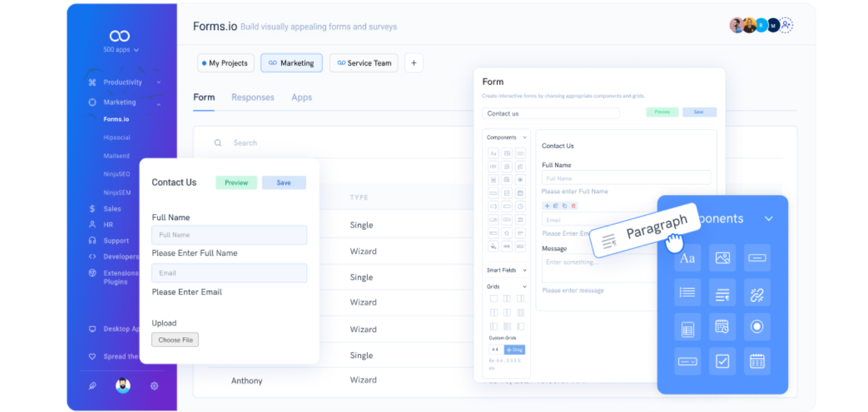This screenshot has height=412, width=868.
Task: Pick the calendar date component icon
Action: (x=757, y=362)
